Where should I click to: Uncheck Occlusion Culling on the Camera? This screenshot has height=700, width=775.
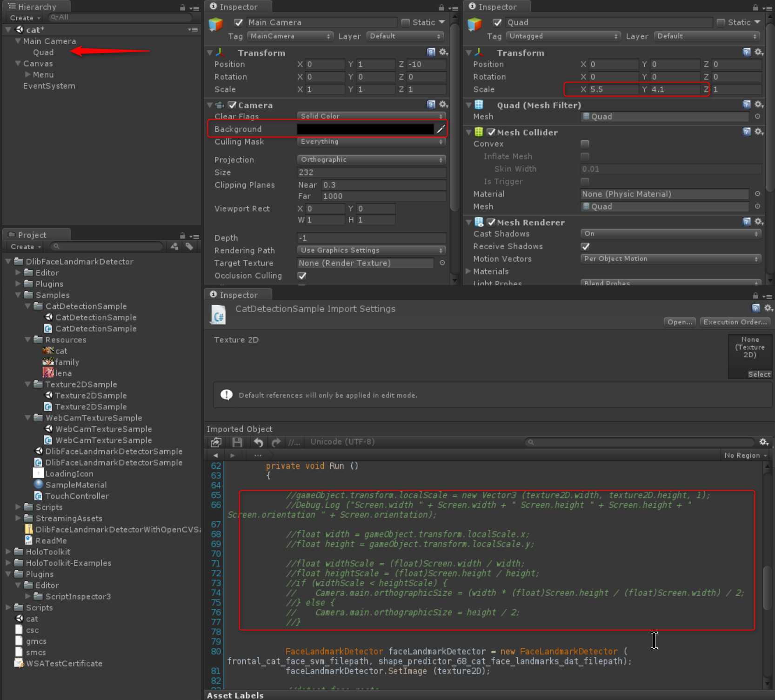pyautogui.click(x=301, y=275)
